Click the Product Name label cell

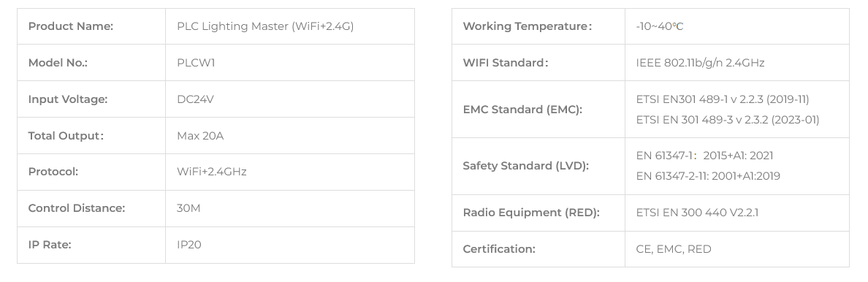pos(91,26)
